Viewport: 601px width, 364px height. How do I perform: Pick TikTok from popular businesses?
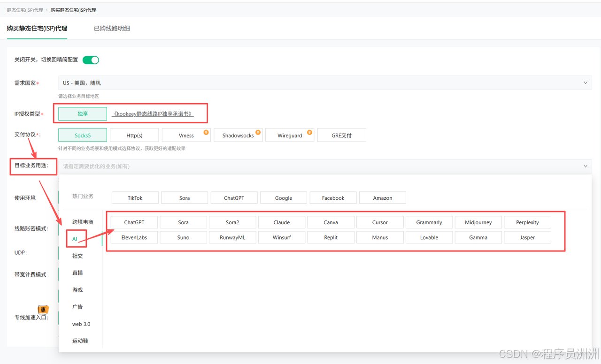(135, 197)
